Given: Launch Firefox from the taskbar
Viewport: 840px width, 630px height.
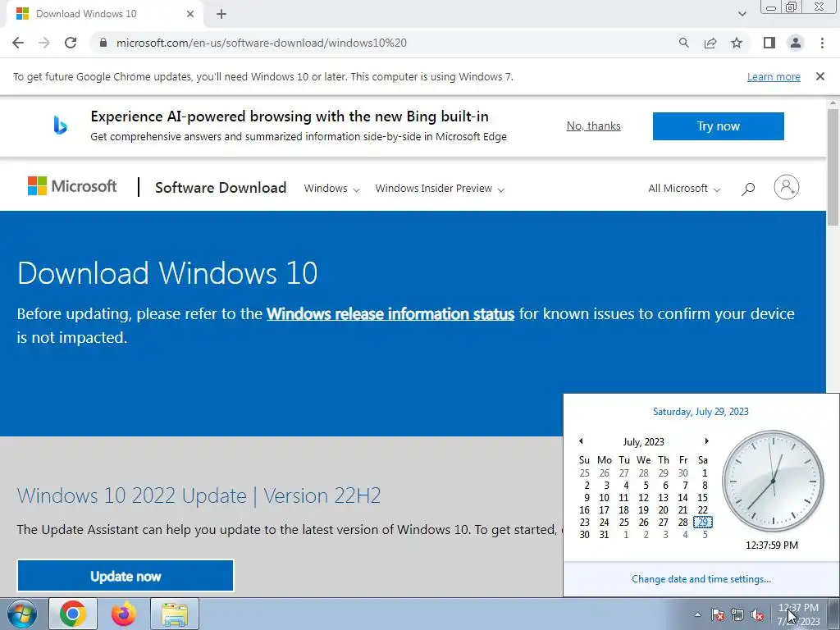Looking at the screenshot, I should click(x=123, y=614).
